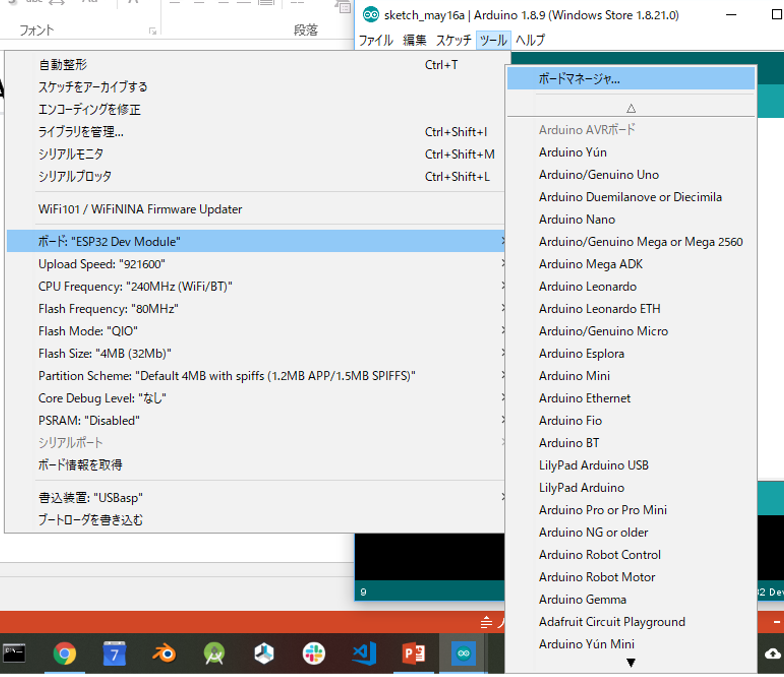Open Command Prompt from the taskbar
This screenshot has height=677, width=784.
click(x=14, y=654)
